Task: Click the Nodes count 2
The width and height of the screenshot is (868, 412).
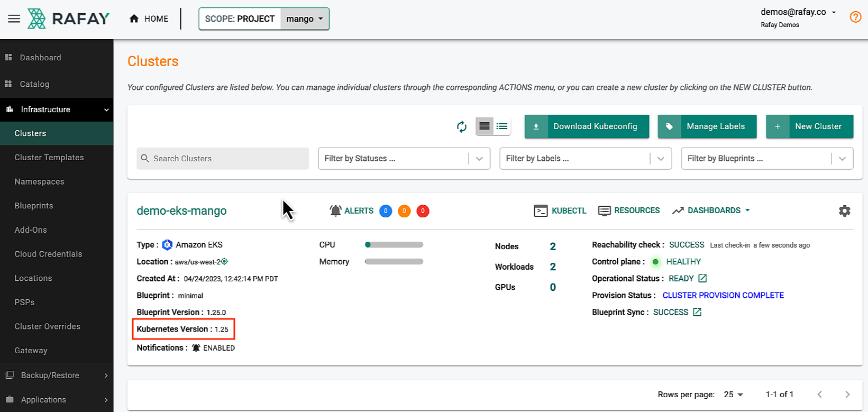Action: [553, 246]
